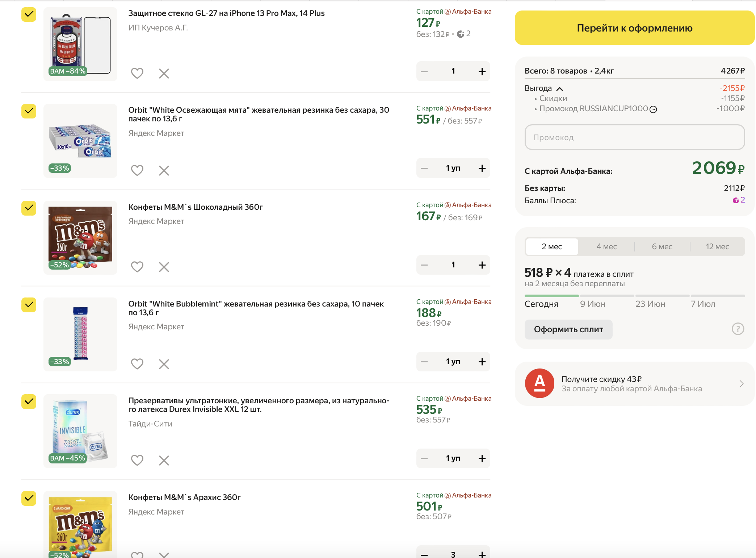756x558 pixels.
Task: View the Orbit 30-pack box thumbnail
Action: [x=80, y=141]
